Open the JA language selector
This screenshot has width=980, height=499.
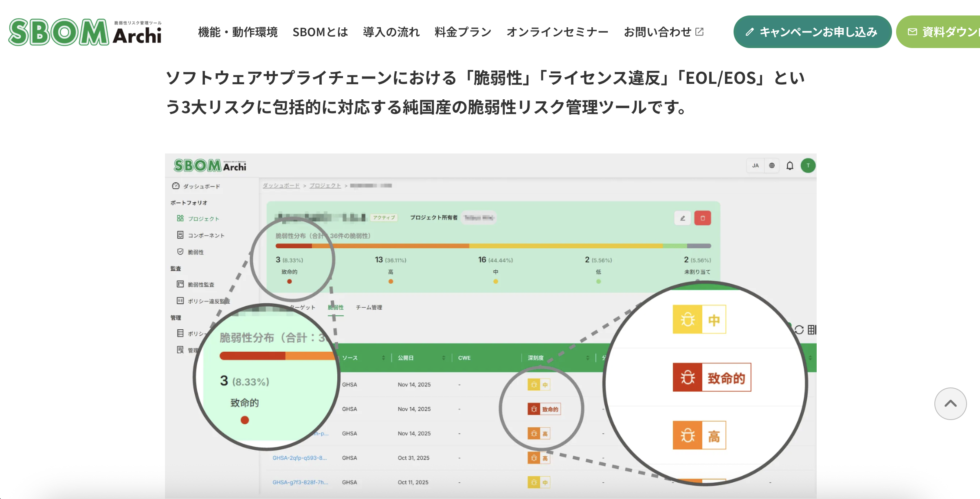pos(755,165)
